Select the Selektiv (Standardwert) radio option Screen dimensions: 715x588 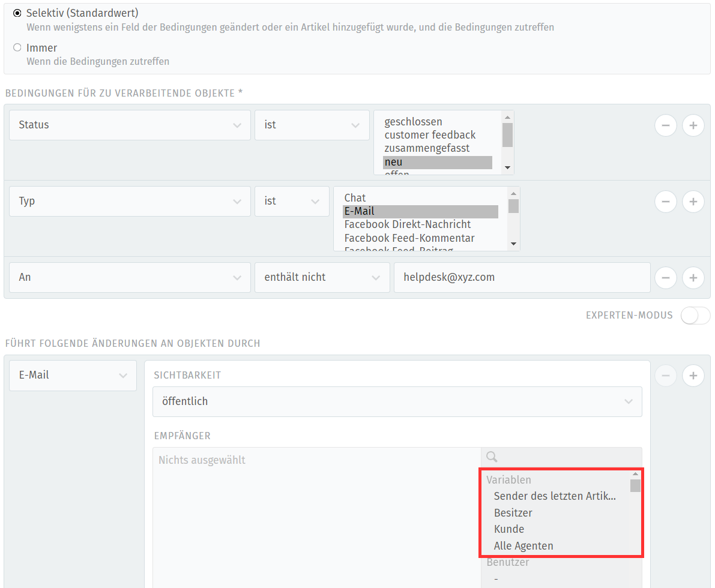click(17, 13)
